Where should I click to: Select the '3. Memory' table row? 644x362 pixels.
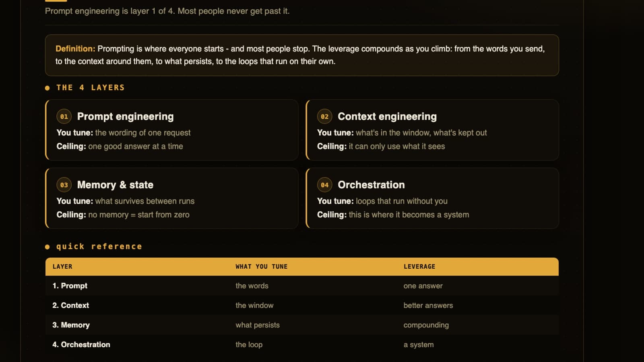click(x=302, y=325)
